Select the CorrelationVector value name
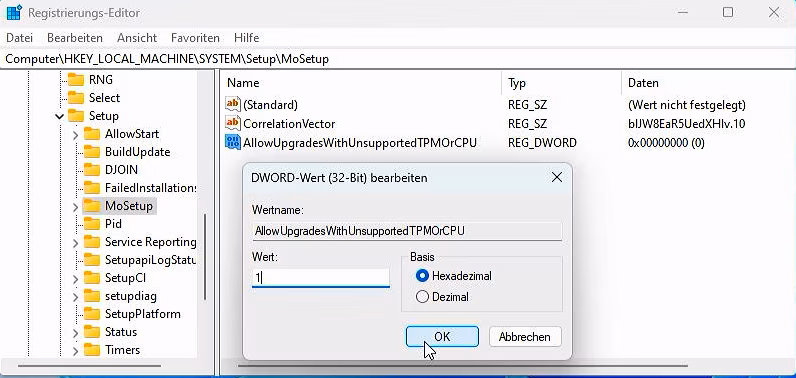Viewport: 796px width, 378px height. pos(289,124)
